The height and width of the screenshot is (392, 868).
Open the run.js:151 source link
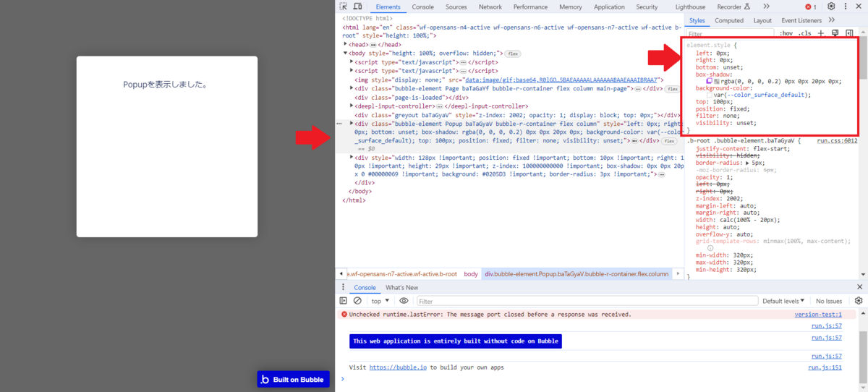point(825,367)
